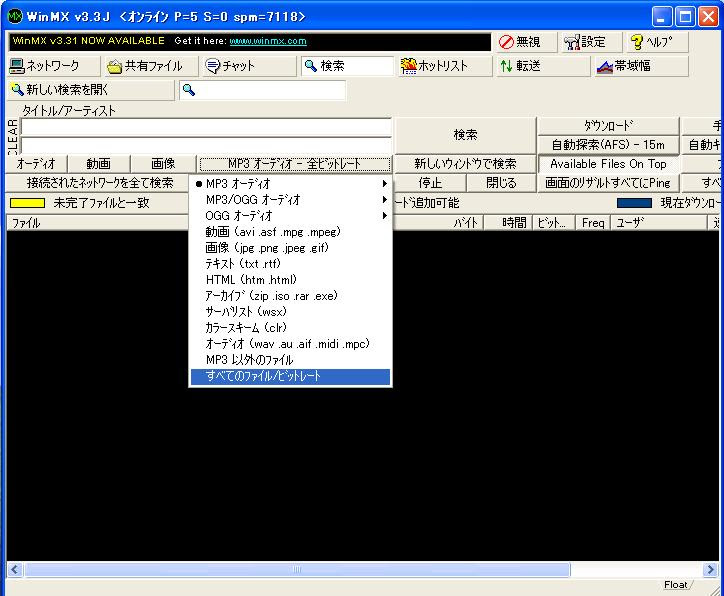Click 新しいウィンドウで検索 button
Image resolution: width=724 pixels, height=596 pixels.
[465, 163]
